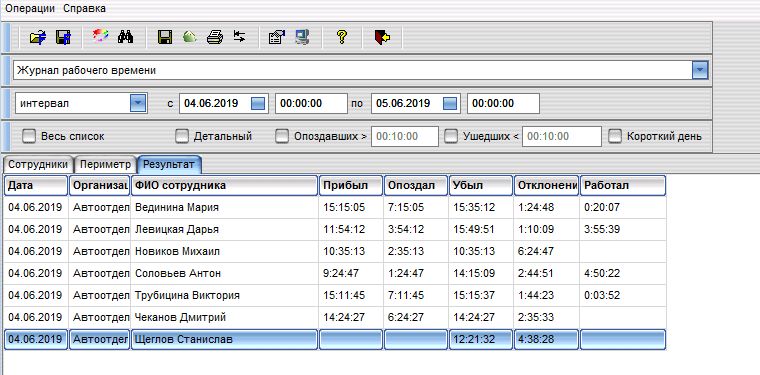Click the colorful palette toolbar icon

pyautogui.click(x=100, y=36)
